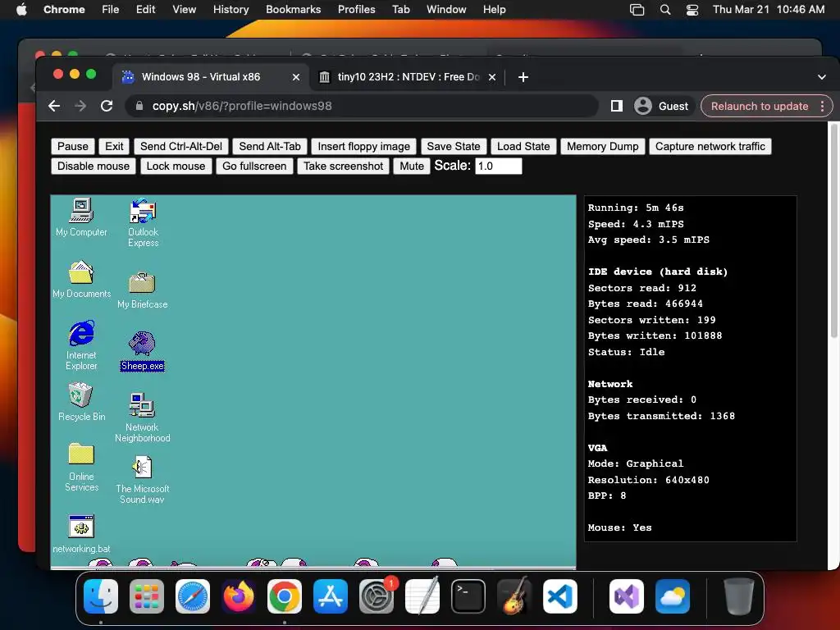Open Chrome three-dot menu
This screenshot has height=630, width=840.
pos(822,106)
